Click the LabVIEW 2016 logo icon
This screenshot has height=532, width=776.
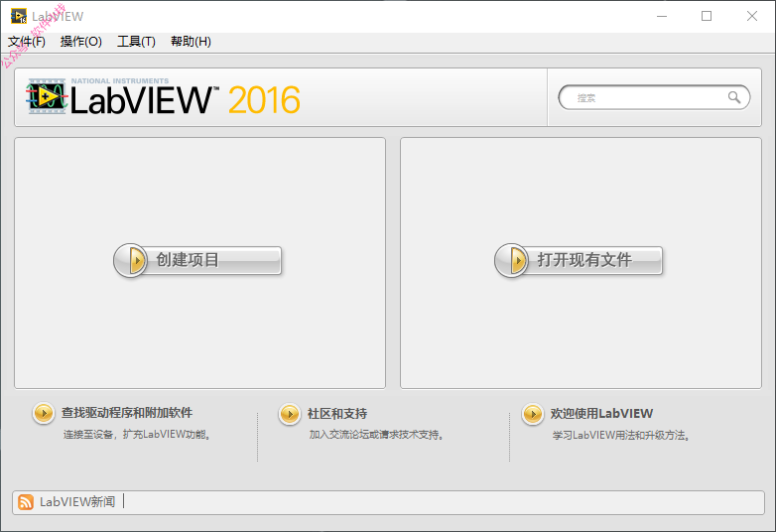47,96
